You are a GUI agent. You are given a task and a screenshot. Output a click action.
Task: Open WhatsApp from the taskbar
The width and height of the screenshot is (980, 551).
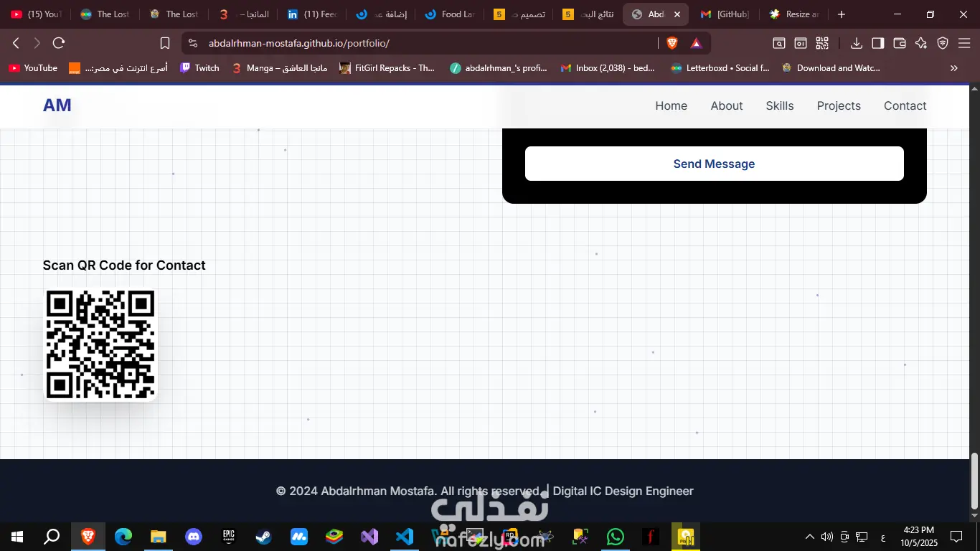pos(616,537)
